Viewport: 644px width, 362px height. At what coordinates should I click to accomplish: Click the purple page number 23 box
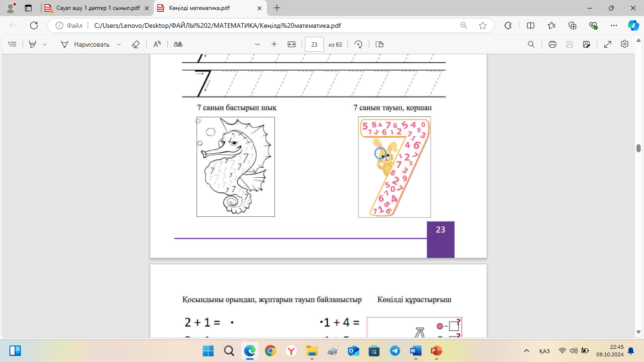[441, 239]
